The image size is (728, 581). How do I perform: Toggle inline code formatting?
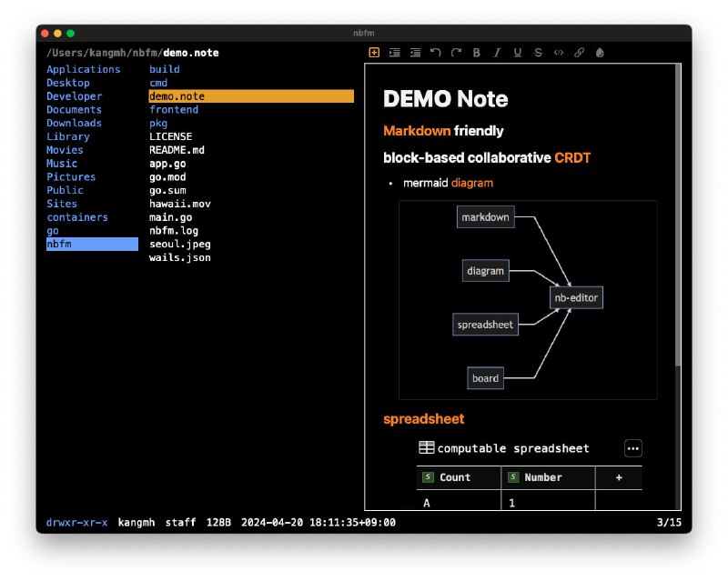pos(559,53)
